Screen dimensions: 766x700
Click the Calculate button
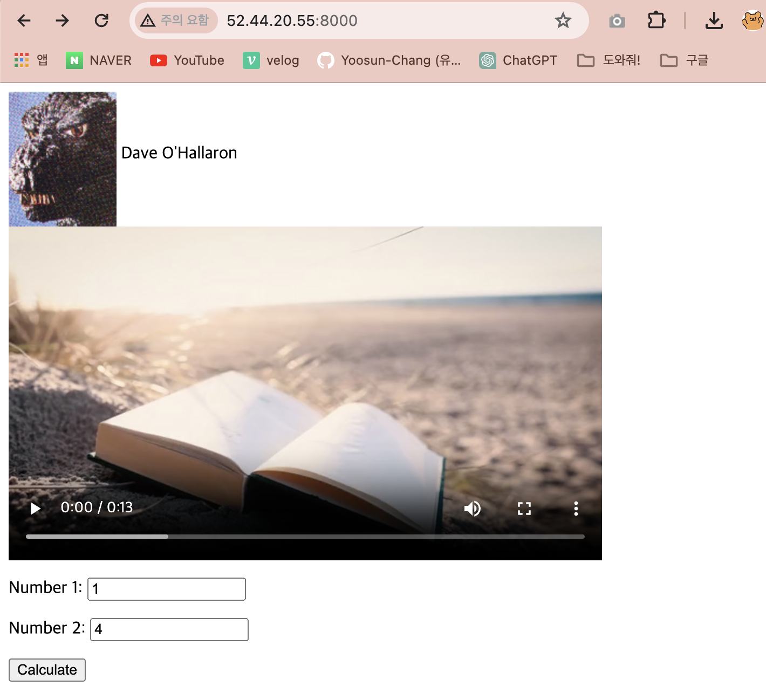pos(47,670)
